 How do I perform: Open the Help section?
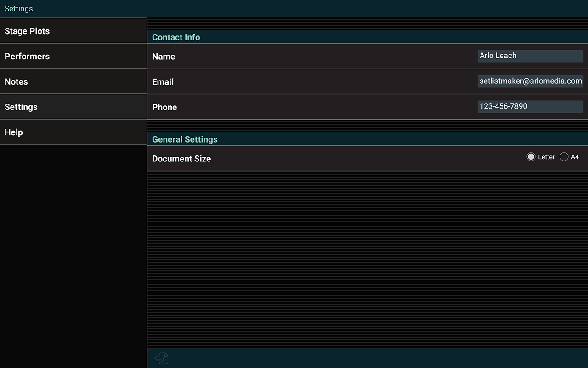pos(13,132)
